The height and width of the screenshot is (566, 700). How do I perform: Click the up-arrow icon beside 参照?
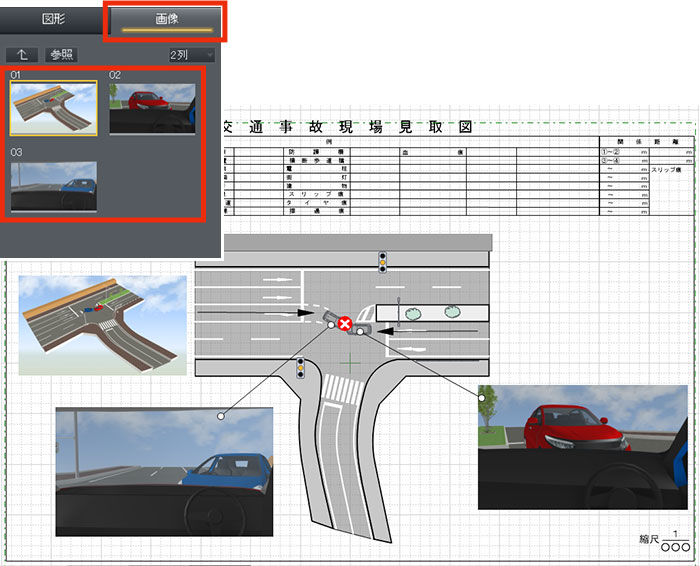[20, 55]
